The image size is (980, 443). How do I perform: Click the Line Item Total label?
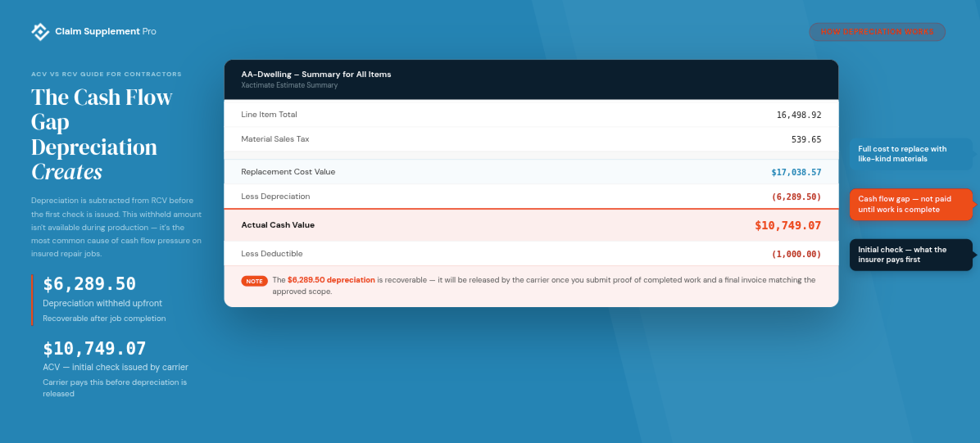coord(270,115)
